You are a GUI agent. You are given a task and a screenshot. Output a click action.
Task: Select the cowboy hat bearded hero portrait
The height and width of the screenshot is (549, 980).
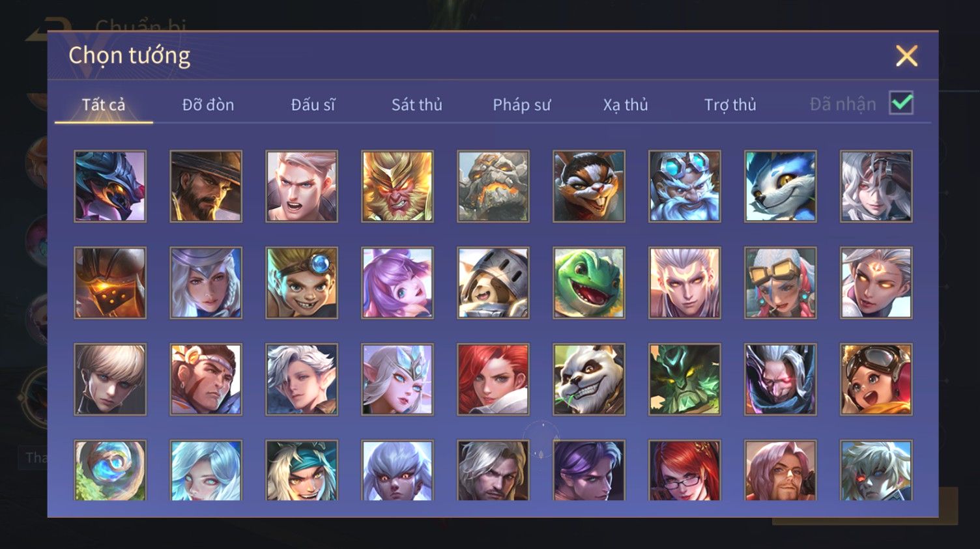tap(206, 186)
